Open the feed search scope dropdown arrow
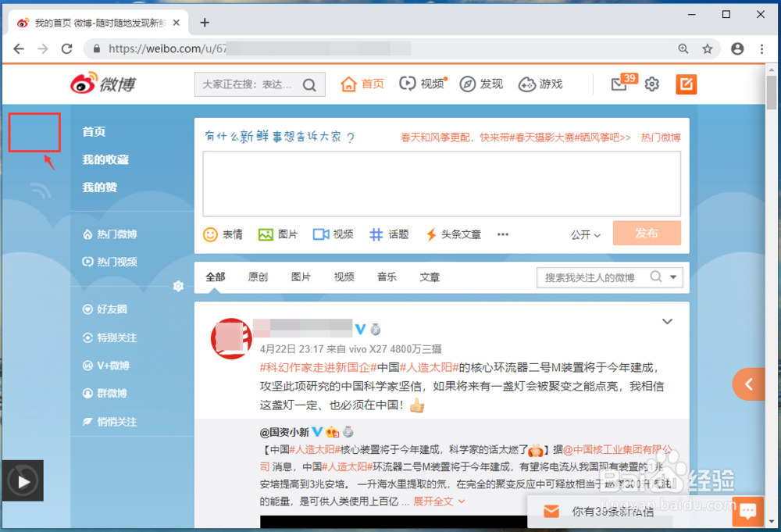 click(672, 277)
